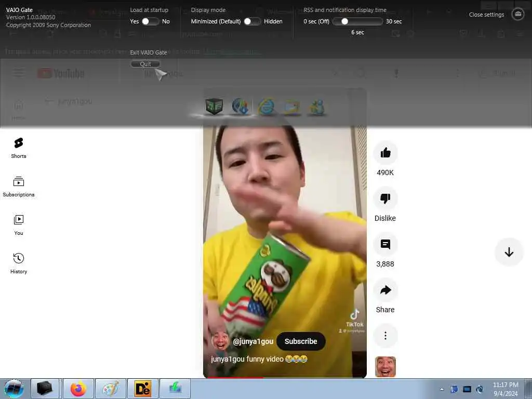Screen dimensions: 532x399
Task: Open the De application in taskbar
Action: pos(142,389)
